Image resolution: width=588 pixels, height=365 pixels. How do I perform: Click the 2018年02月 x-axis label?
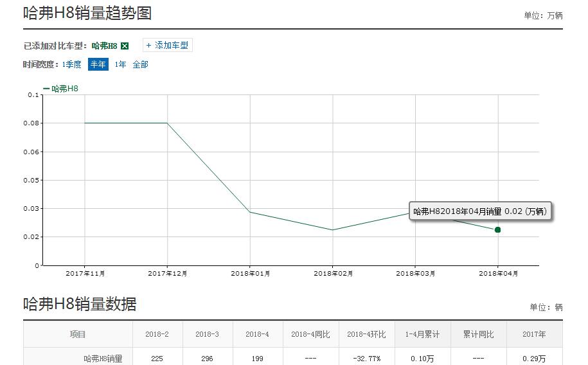(x=333, y=274)
